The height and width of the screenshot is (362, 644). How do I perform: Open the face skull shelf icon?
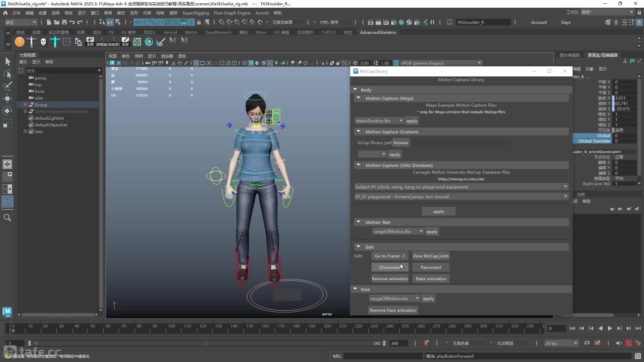tap(43, 42)
